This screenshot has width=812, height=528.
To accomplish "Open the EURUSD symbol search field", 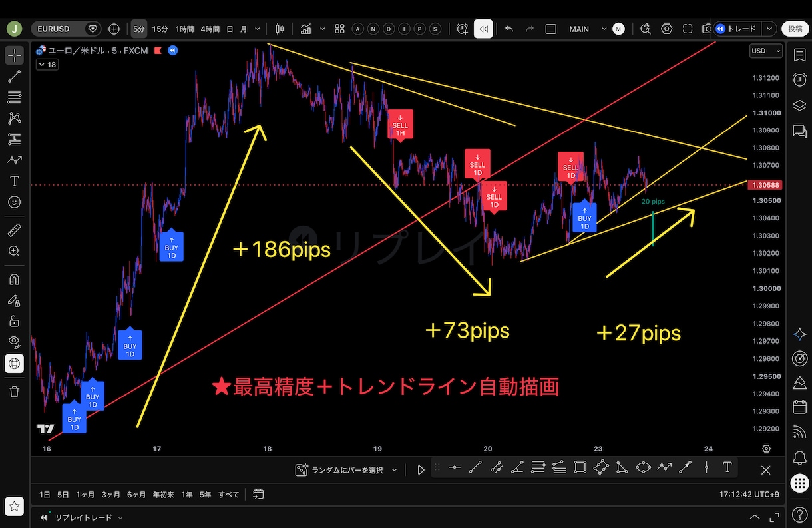I will (x=67, y=29).
